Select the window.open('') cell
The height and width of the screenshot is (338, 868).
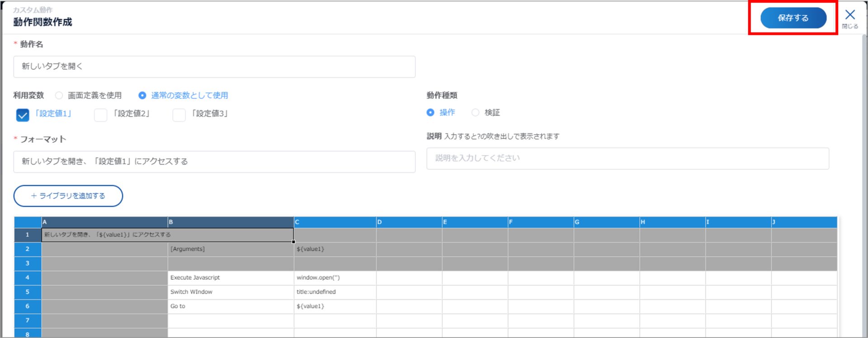tap(335, 278)
